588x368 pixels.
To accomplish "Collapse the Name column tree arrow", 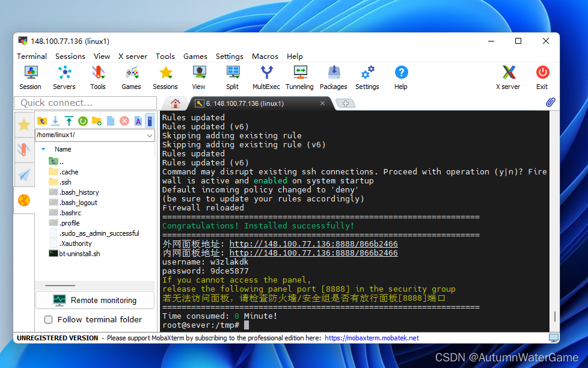I will point(43,149).
